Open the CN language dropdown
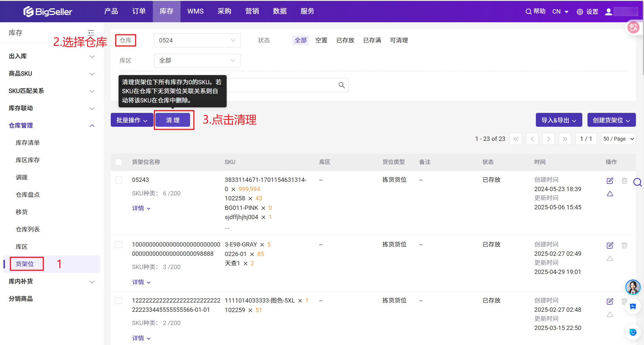The image size is (644, 345). tap(560, 12)
